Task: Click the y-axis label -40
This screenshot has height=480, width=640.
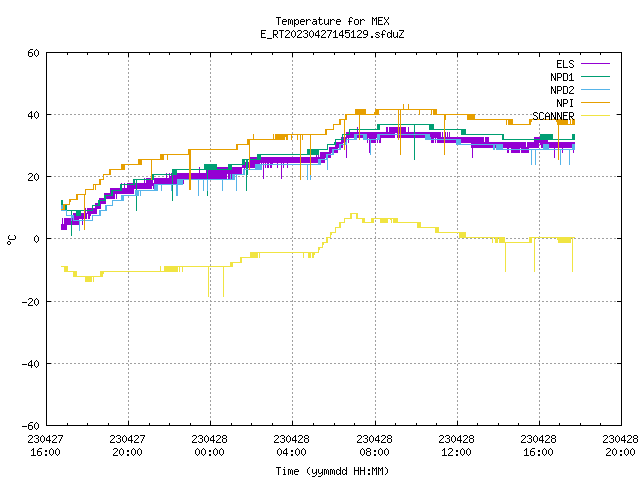Action: point(31,364)
